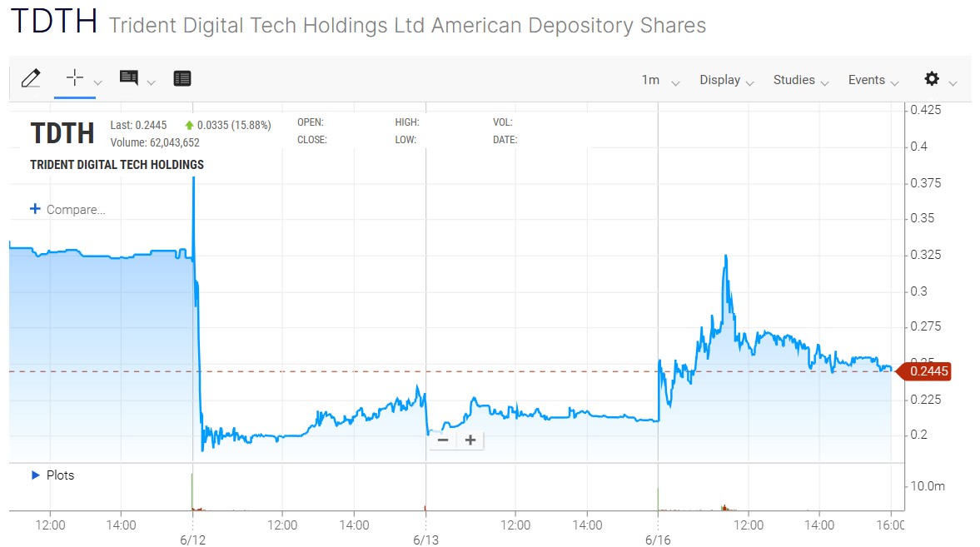Click the chart annotation comment icon
The image size is (980, 547).
pyautogui.click(x=129, y=78)
